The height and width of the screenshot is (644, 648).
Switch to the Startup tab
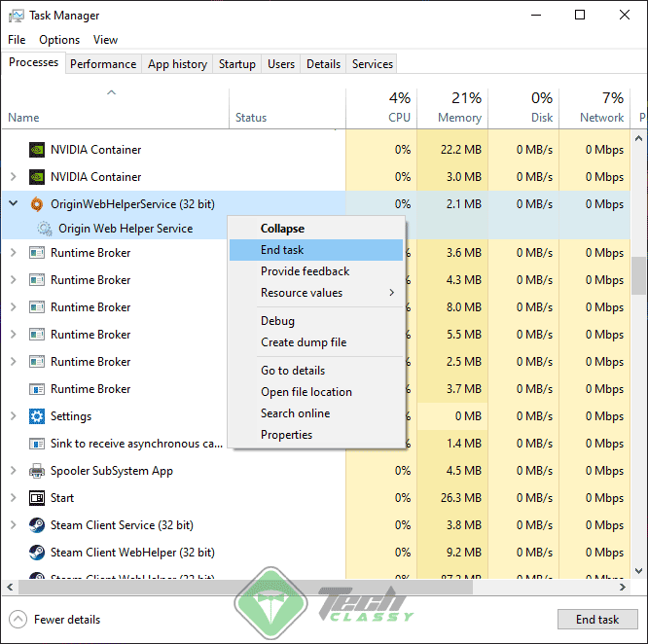(237, 64)
